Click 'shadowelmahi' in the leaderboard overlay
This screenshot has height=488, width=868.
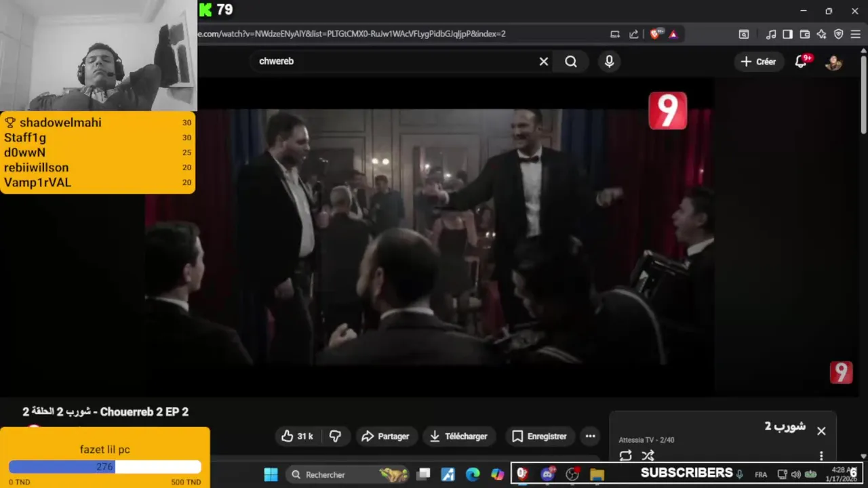pos(60,123)
